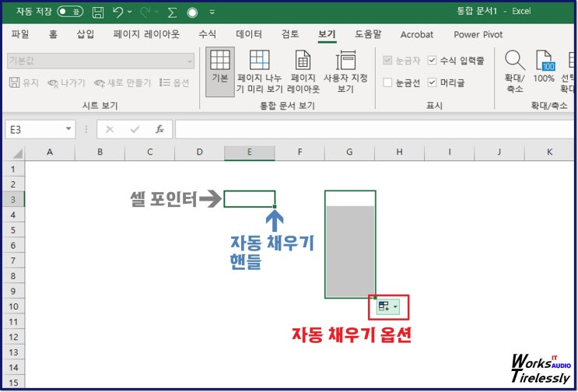
Task: Select column F header
Action: [x=300, y=152]
